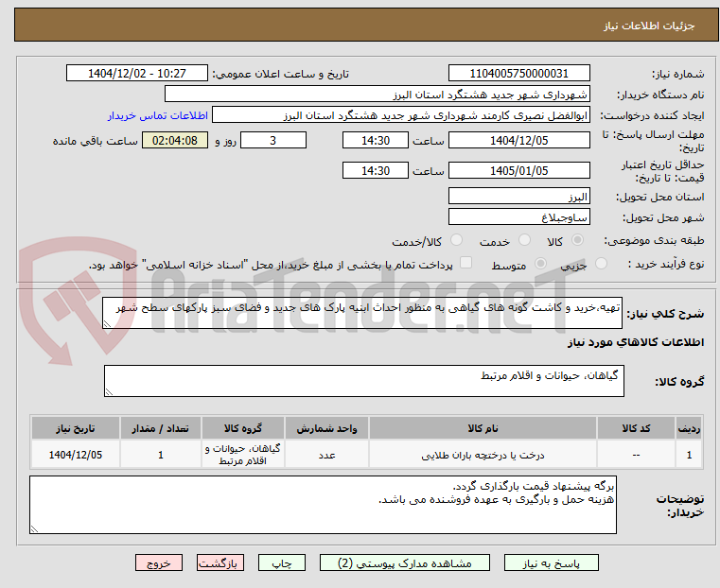Image resolution: width=720 pixels, height=588 pixels.
Task: Click the شماره نیاز number field
Action: (518, 74)
